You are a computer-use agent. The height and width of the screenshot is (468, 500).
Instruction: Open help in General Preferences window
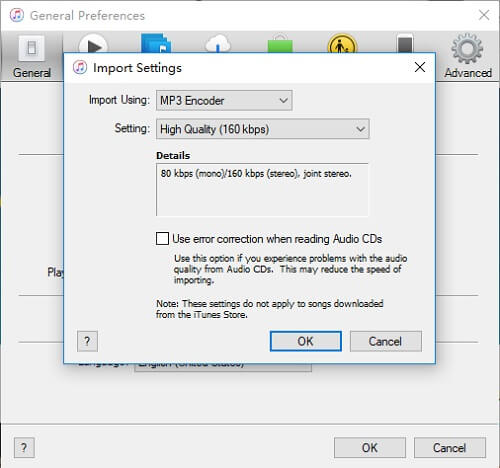click(24, 448)
